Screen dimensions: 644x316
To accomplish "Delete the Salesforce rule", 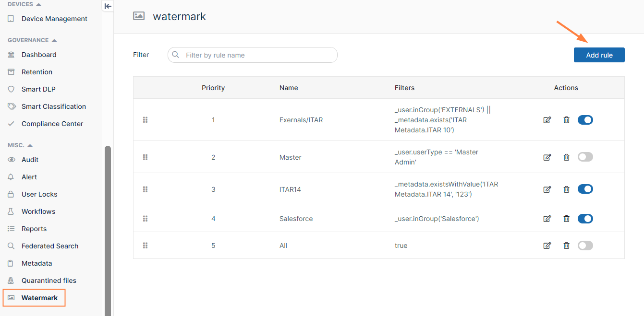I will [566, 219].
